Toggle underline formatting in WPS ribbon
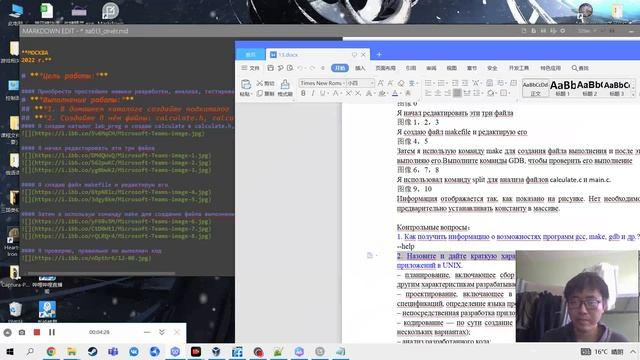This screenshot has height=360, width=640. [x=322, y=93]
